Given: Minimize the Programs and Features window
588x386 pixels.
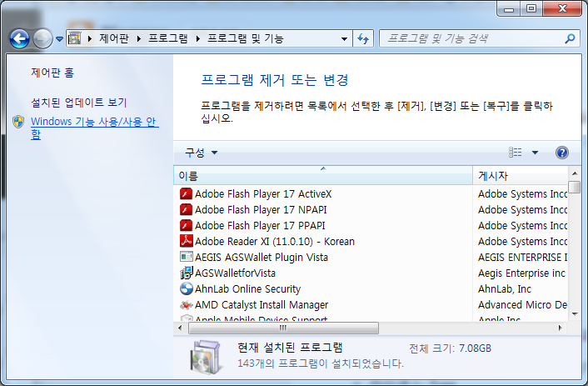Looking at the screenshot, I should point(509,8).
